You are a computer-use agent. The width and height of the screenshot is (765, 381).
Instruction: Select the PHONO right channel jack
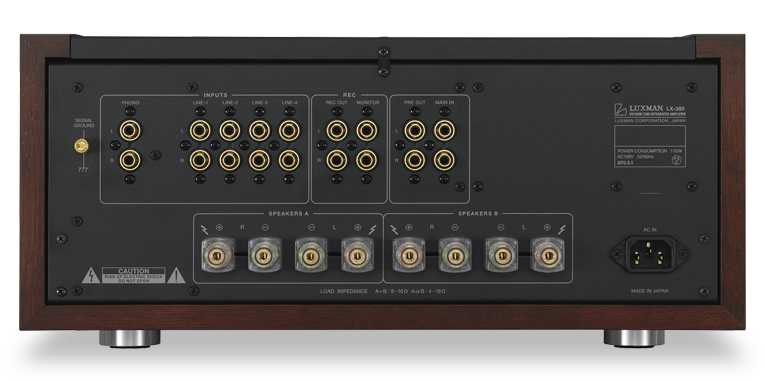(x=130, y=160)
